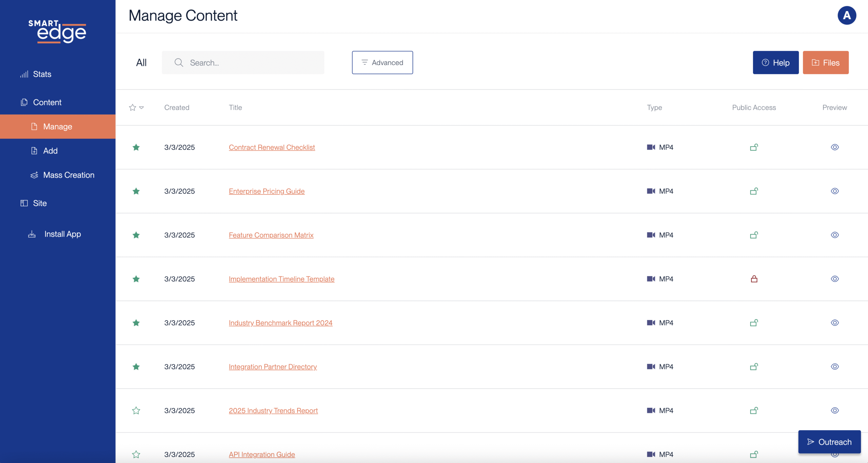
Task: Toggle favorite star on API Integration Guide
Action: pos(136,454)
